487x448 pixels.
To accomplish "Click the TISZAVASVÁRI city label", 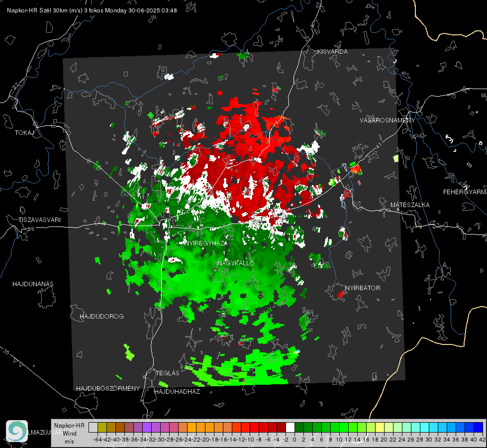I will 39,220.
